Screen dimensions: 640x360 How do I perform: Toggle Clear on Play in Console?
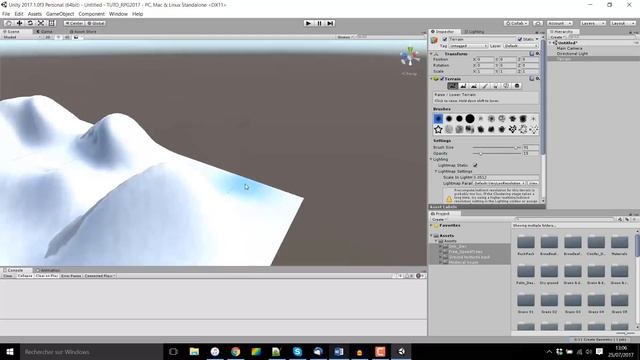46,276
